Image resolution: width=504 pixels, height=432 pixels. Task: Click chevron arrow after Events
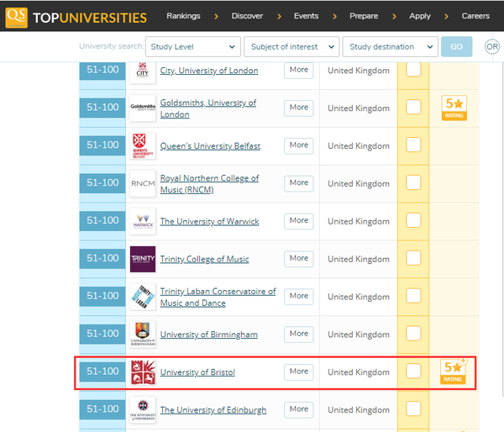point(334,17)
